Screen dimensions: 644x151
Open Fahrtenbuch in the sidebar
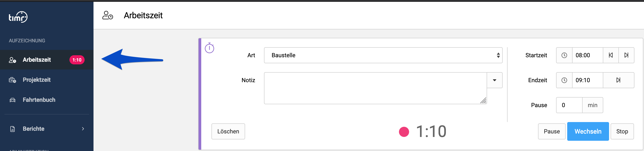[47, 100]
